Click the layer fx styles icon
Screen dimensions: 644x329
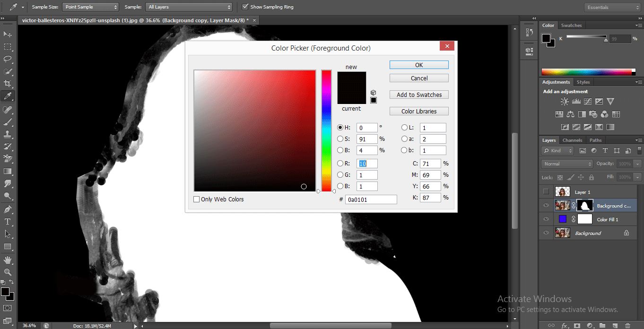click(565, 325)
